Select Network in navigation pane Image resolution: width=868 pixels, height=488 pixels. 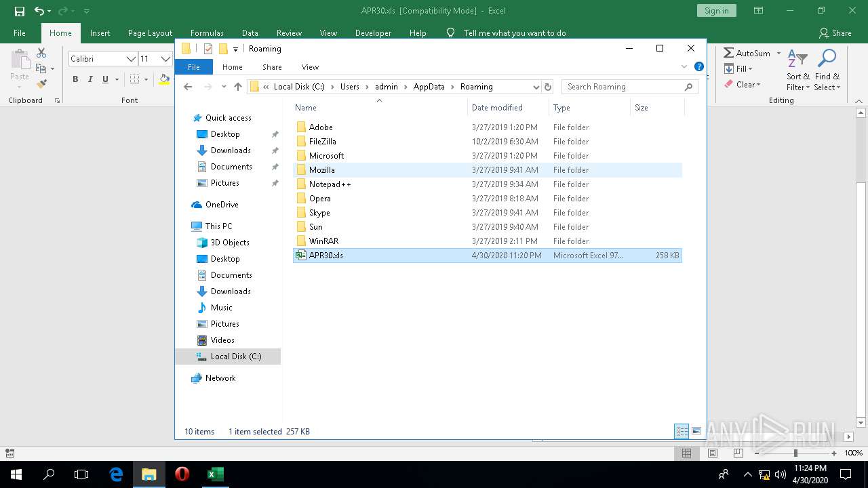220,378
